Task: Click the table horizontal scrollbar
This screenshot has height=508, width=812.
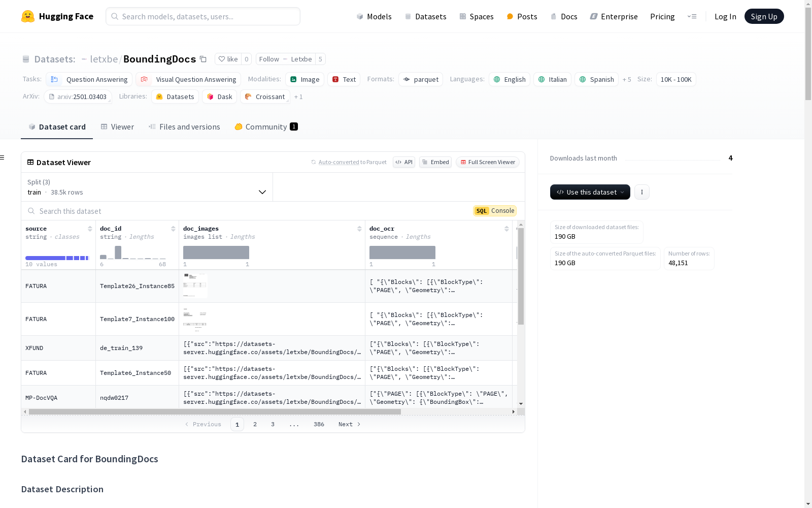Action: point(215,411)
